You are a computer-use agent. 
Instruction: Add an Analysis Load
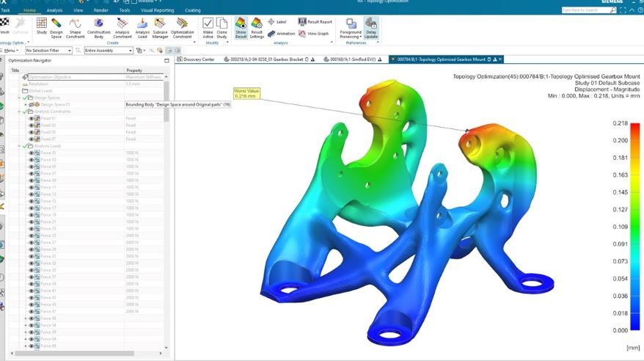(142, 27)
